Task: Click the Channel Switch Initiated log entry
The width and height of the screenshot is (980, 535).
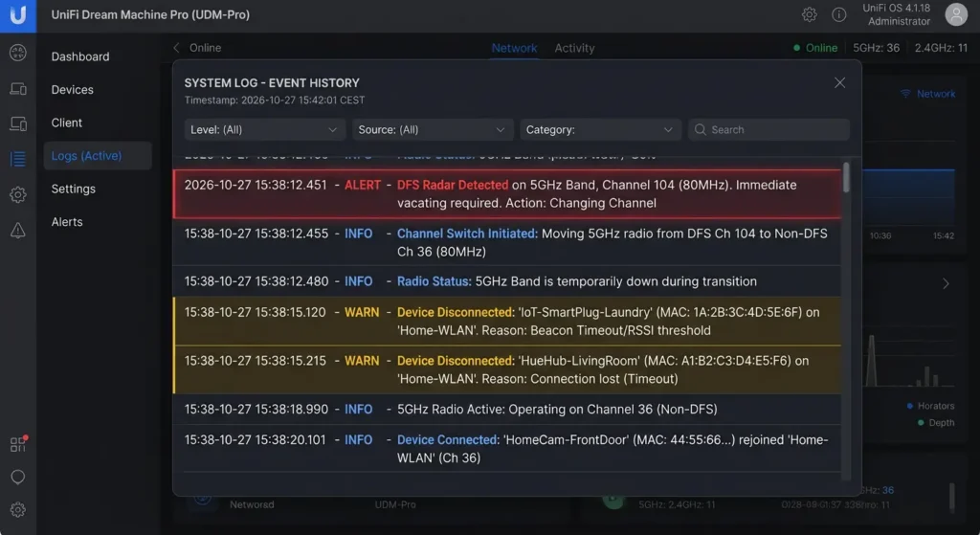Action: click(507, 242)
